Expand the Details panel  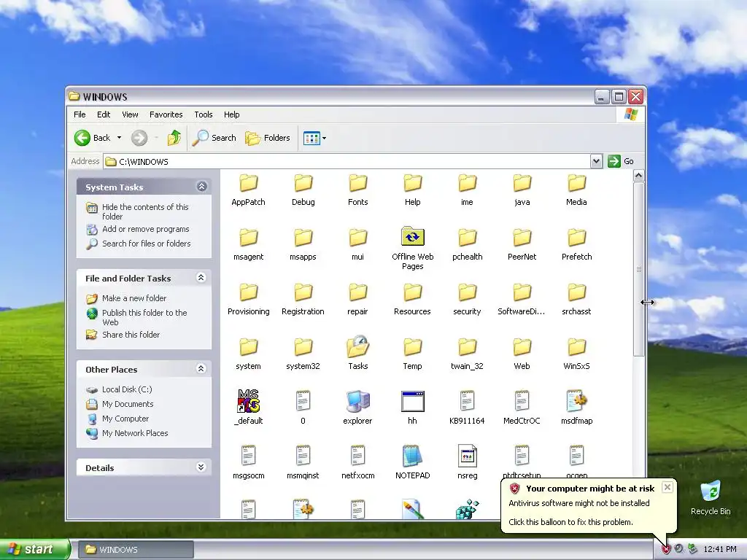pyautogui.click(x=201, y=467)
